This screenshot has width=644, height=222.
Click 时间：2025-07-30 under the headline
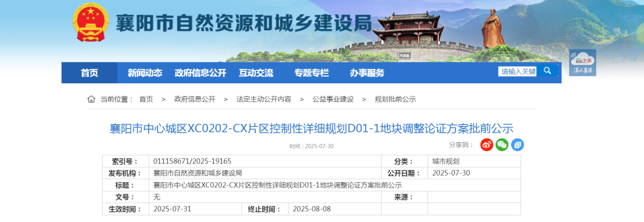tap(311, 146)
